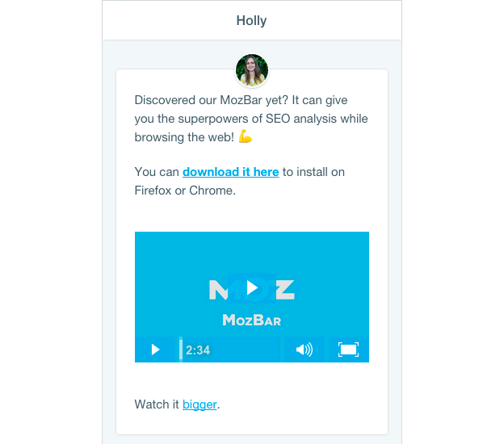Click the 'Discovered our MozBar yet?' message text
The width and height of the screenshot is (504, 444).
pyautogui.click(x=212, y=100)
